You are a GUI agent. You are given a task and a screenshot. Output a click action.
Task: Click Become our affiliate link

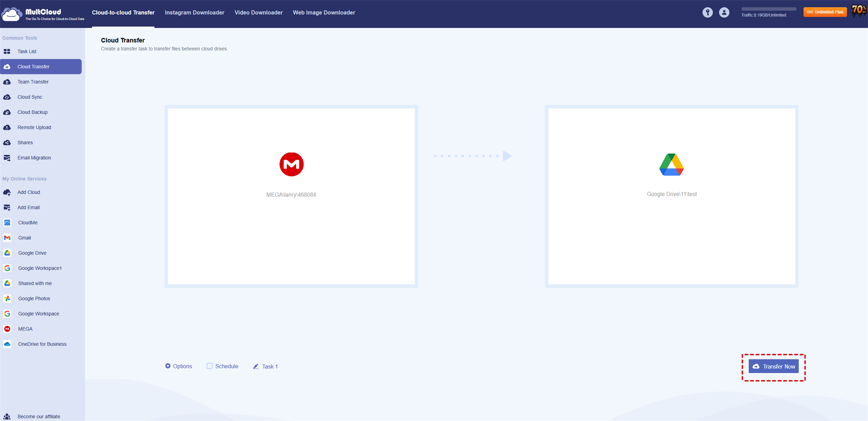tap(39, 416)
